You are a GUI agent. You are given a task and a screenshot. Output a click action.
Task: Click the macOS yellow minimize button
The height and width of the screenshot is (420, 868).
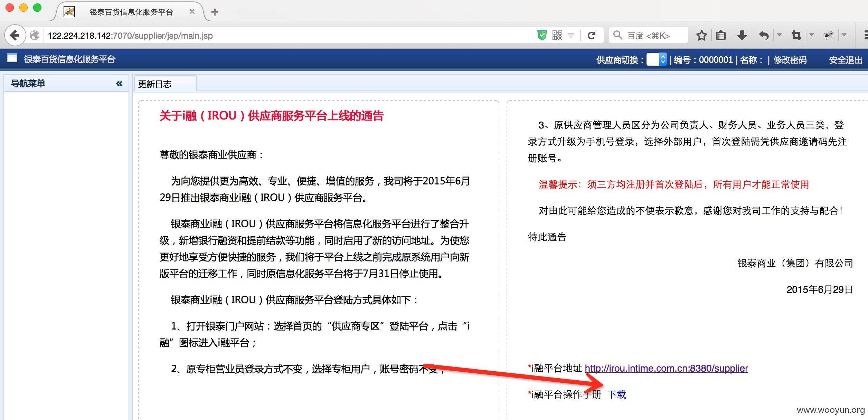click(x=23, y=8)
